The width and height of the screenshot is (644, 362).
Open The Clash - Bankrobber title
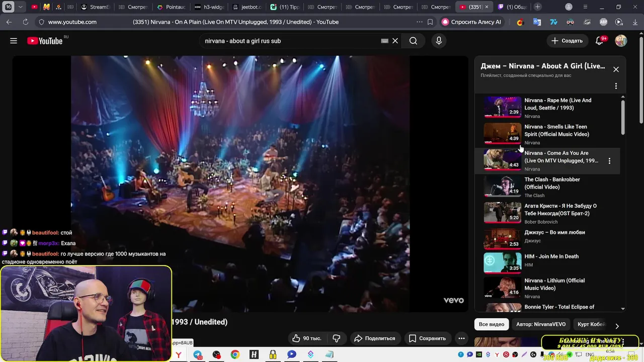552,183
